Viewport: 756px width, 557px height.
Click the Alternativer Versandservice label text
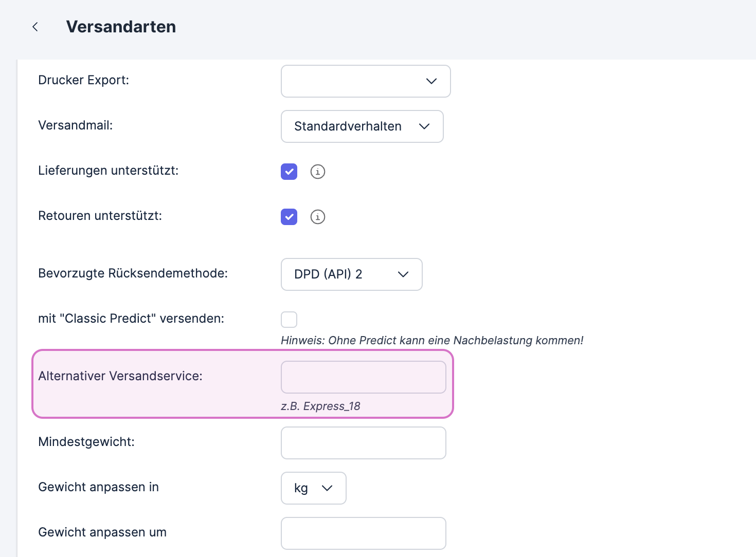tap(120, 376)
